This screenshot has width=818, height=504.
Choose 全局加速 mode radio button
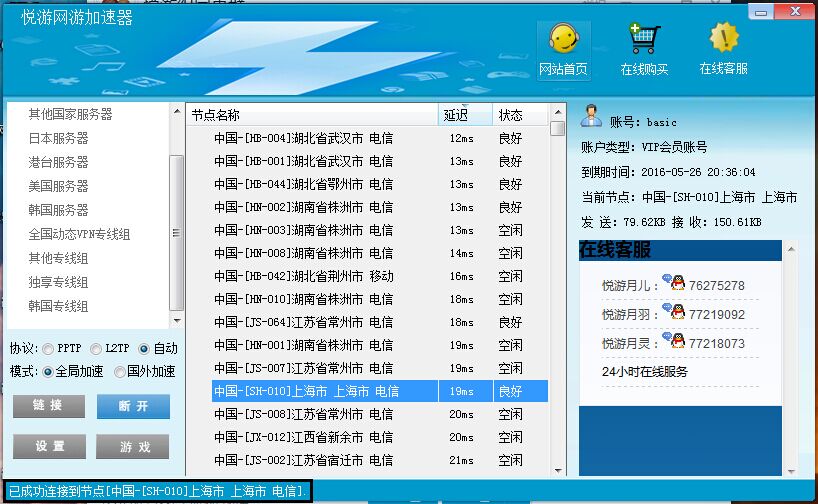point(48,372)
